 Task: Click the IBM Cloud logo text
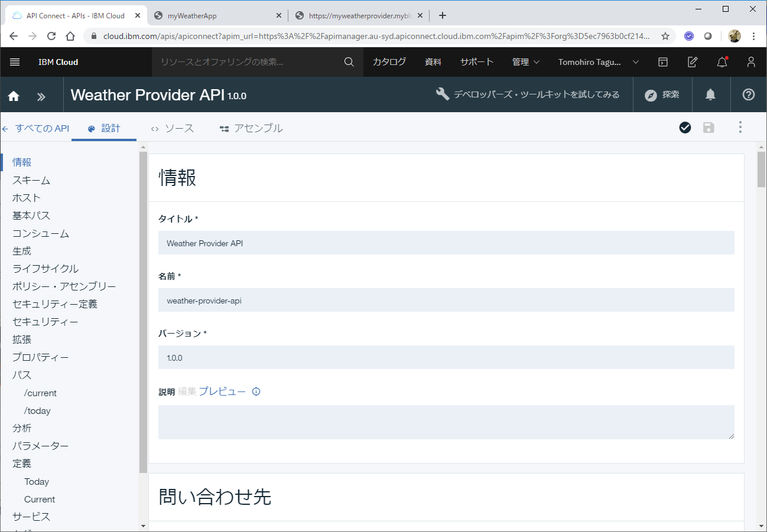coord(58,62)
